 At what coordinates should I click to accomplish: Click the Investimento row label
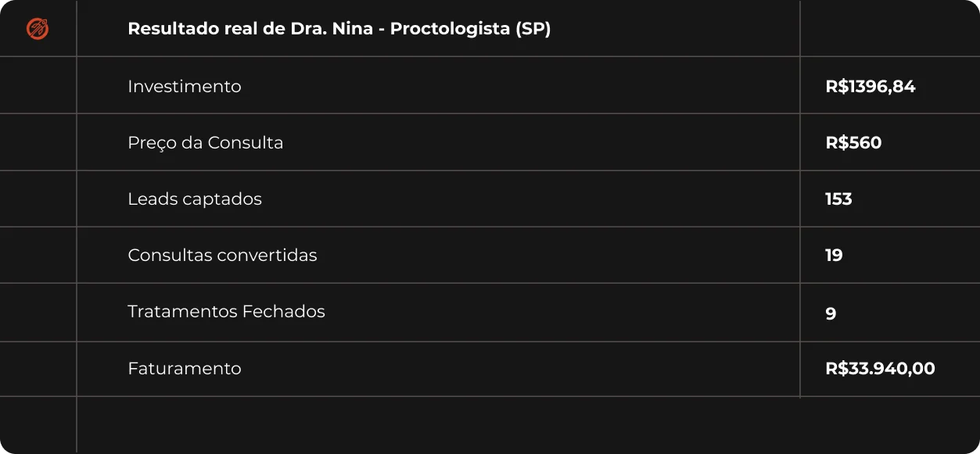coord(185,86)
